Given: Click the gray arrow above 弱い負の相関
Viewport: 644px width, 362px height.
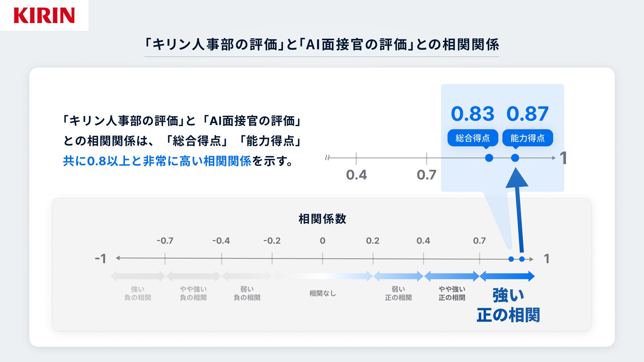Looking at the screenshot, I should pyautogui.click(x=247, y=276).
